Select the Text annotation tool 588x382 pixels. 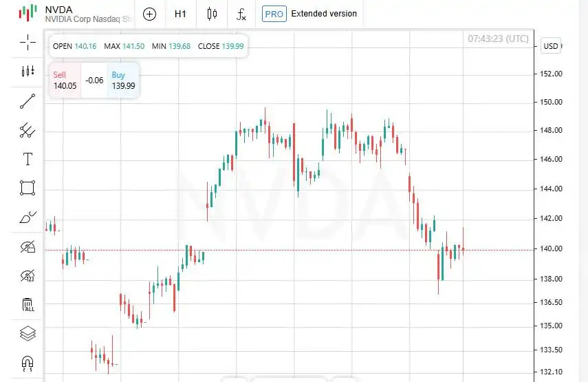pos(28,159)
